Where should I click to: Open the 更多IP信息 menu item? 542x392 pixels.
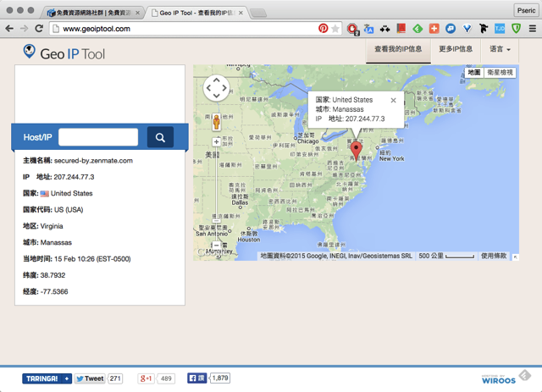pyautogui.click(x=456, y=50)
